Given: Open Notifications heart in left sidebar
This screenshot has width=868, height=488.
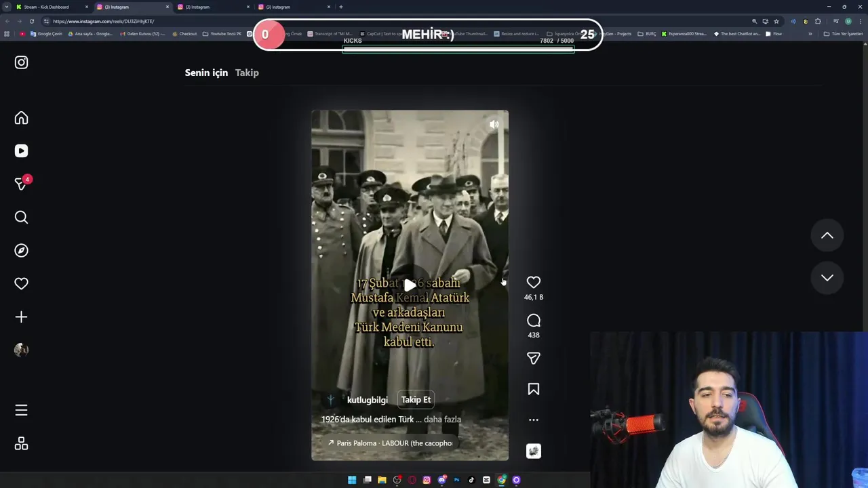Looking at the screenshot, I should point(21,283).
